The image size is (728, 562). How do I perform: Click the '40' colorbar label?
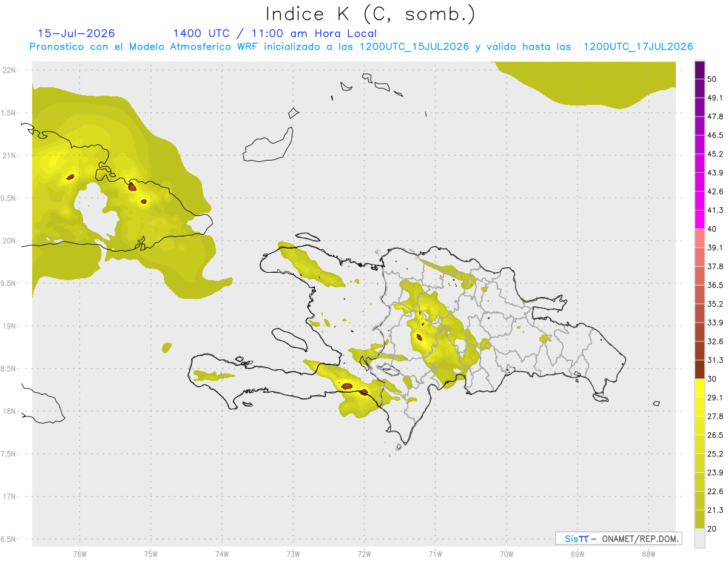click(x=712, y=229)
